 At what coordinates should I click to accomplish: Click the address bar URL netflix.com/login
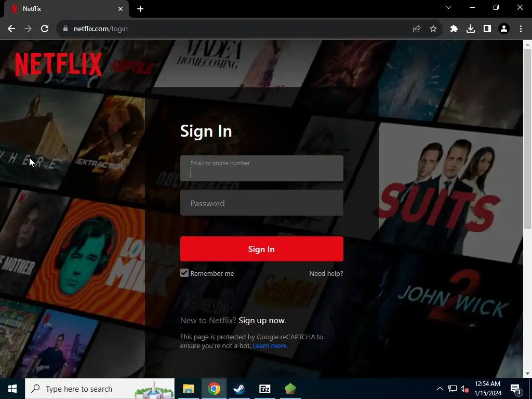point(101,29)
